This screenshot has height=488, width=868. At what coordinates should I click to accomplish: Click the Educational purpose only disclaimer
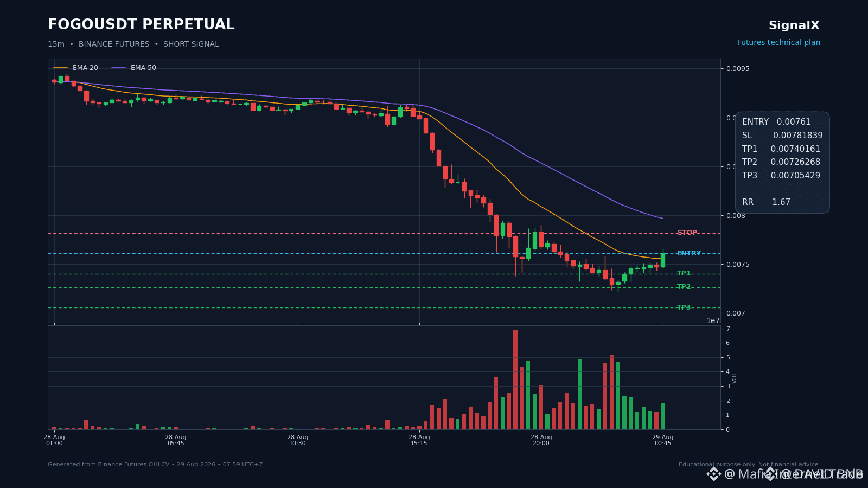point(749,465)
